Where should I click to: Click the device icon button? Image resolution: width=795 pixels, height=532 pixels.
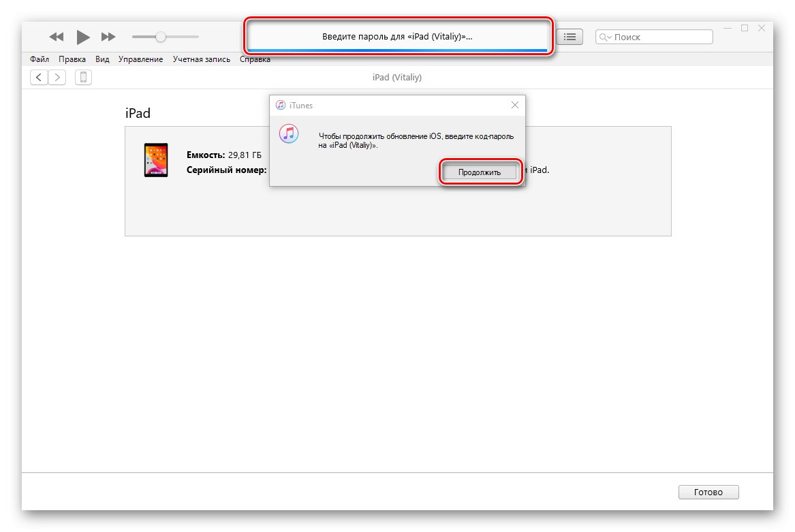click(x=84, y=77)
